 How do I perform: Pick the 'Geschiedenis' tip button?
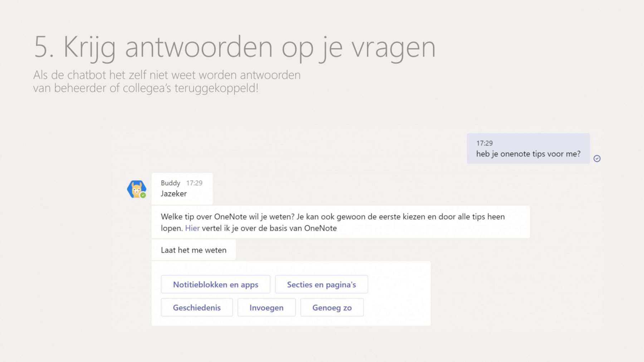(197, 307)
